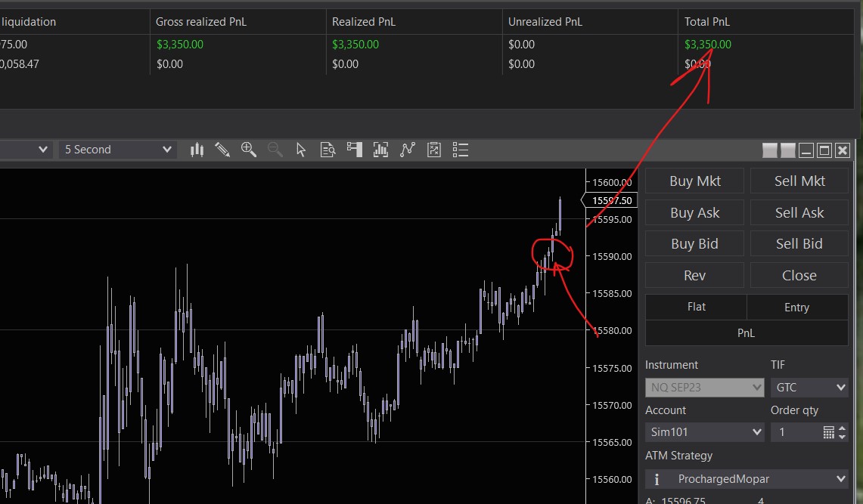Click the 15560.00 price axis label
The height and width of the screenshot is (504, 863).
tap(612, 479)
